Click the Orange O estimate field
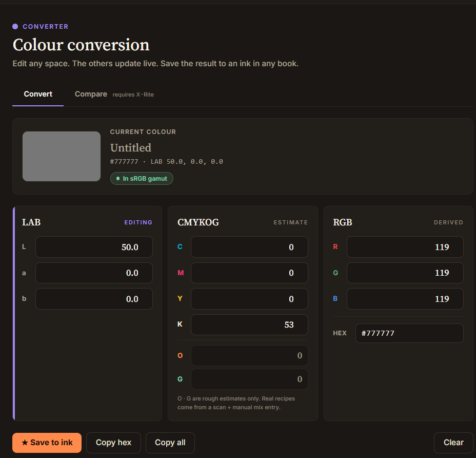This screenshot has width=476, height=458. (249, 355)
